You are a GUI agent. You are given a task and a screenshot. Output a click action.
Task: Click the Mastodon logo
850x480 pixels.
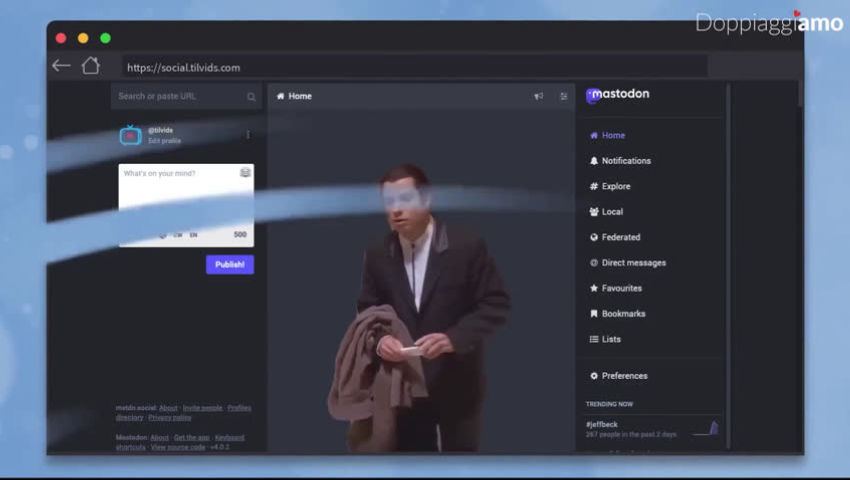(x=618, y=95)
